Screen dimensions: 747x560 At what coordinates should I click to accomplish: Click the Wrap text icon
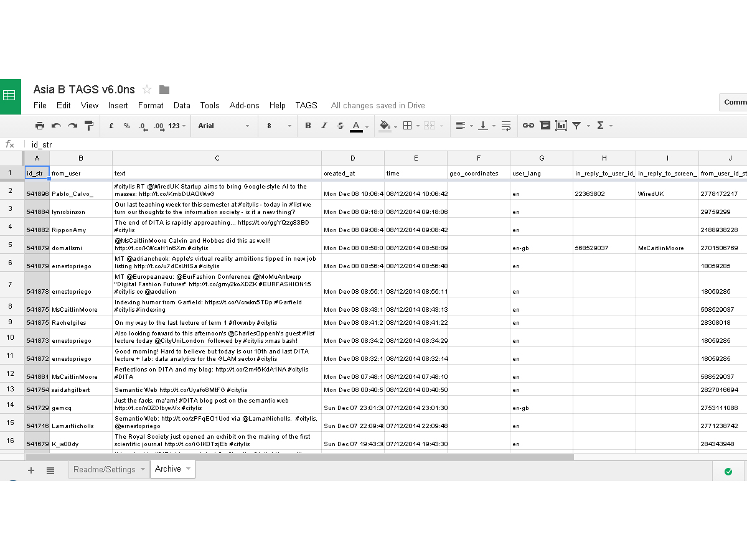click(505, 126)
